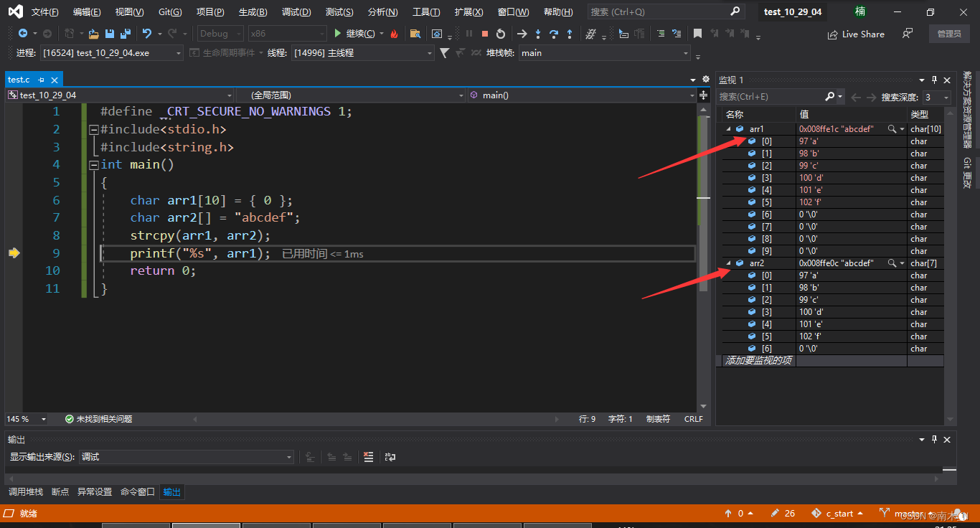This screenshot has height=528, width=980.
Task: Click the search magnifier in the title search box
Action: [x=735, y=11]
